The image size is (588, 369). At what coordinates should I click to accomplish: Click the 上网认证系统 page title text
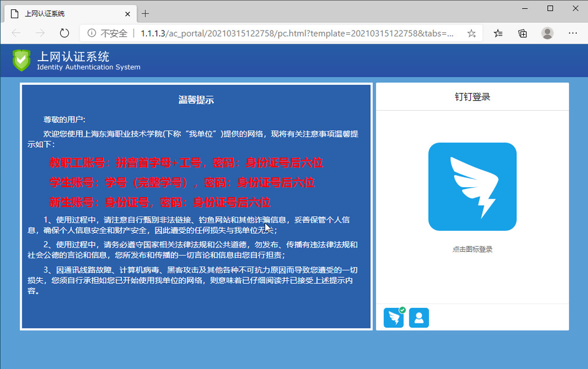pos(73,57)
